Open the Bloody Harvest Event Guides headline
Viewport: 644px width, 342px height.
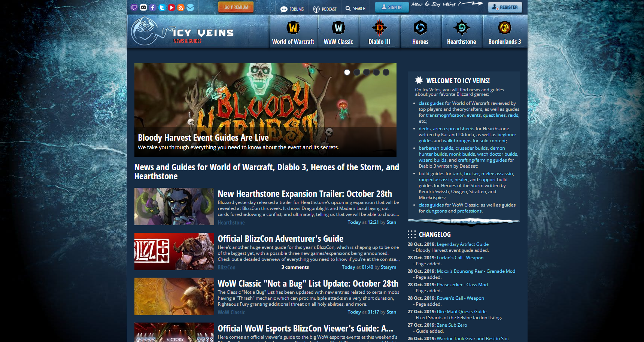point(203,138)
